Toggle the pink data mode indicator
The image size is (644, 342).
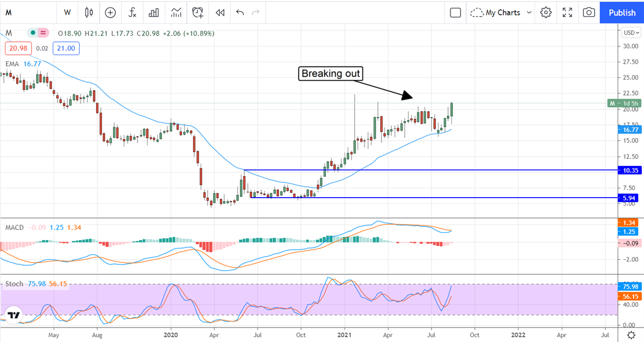(x=43, y=33)
